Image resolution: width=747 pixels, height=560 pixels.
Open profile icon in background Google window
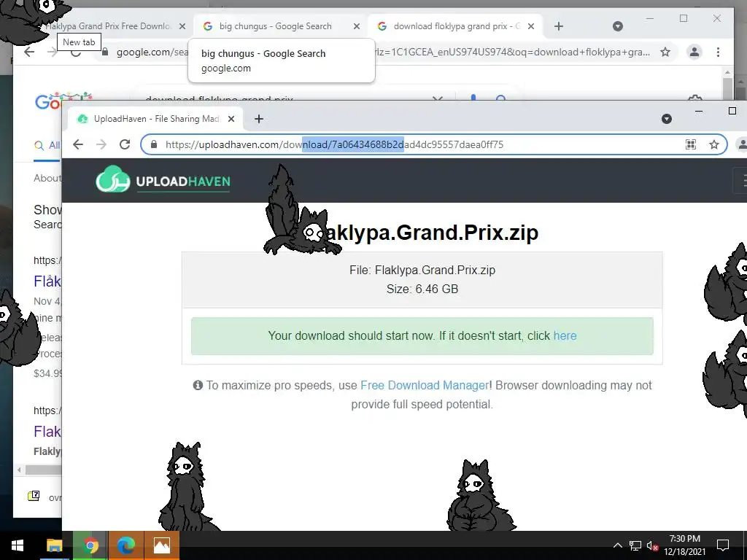(x=694, y=52)
